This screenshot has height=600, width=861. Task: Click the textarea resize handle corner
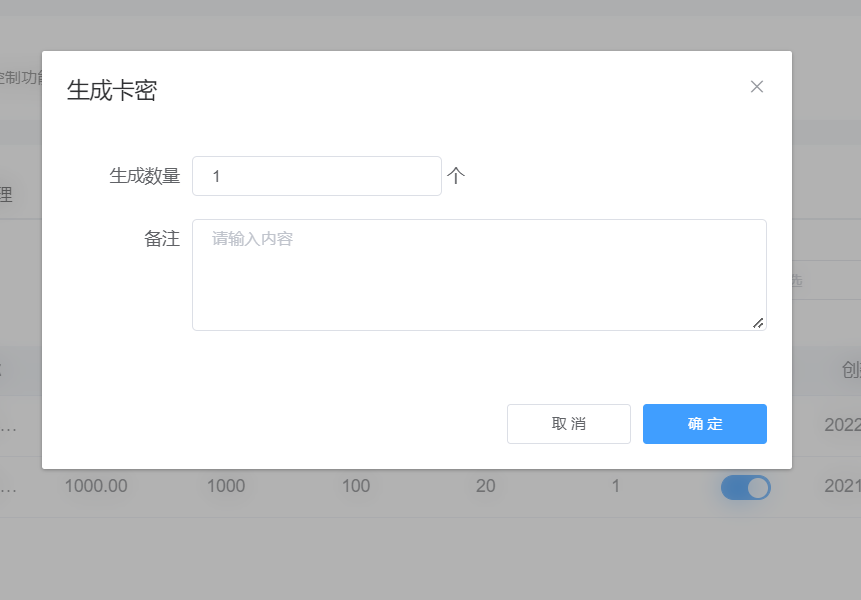click(758, 323)
